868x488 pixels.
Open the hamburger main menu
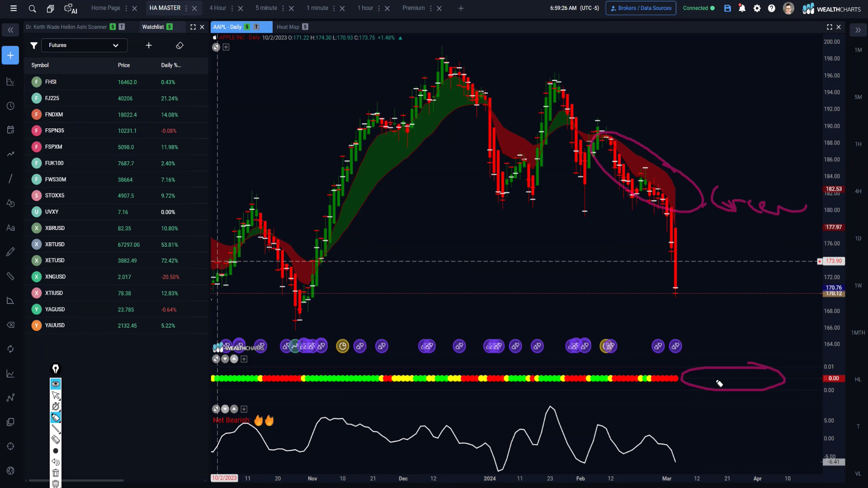[14, 8]
